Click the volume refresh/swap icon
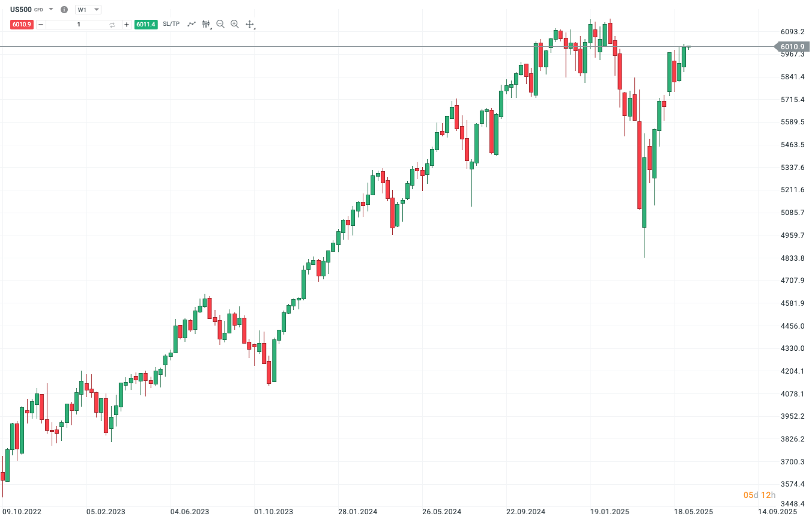This screenshot has height=519, width=812. tap(112, 25)
